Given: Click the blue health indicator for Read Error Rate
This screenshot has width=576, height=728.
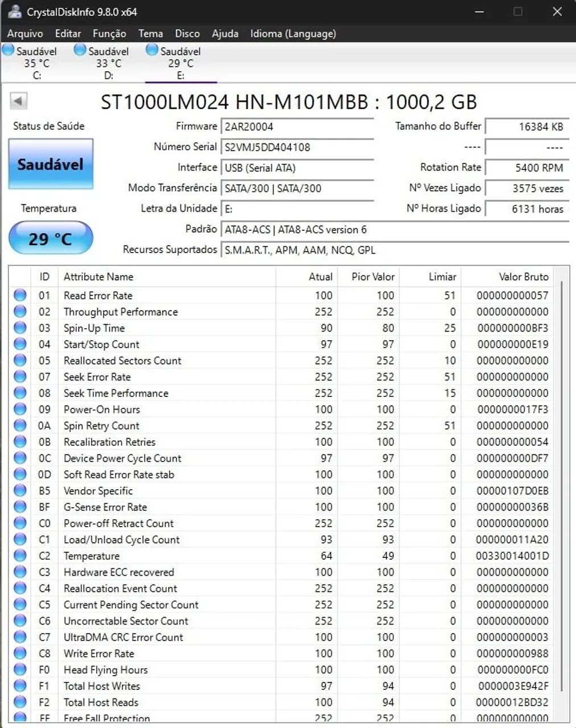Looking at the screenshot, I should click(20, 295).
